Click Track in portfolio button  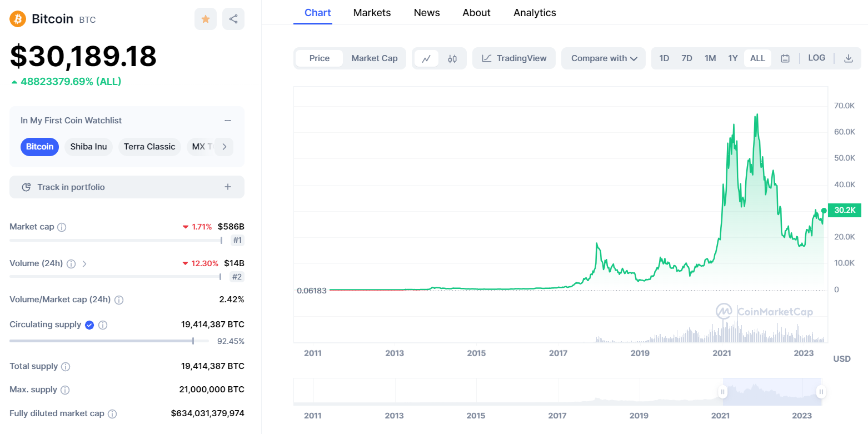pos(127,187)
